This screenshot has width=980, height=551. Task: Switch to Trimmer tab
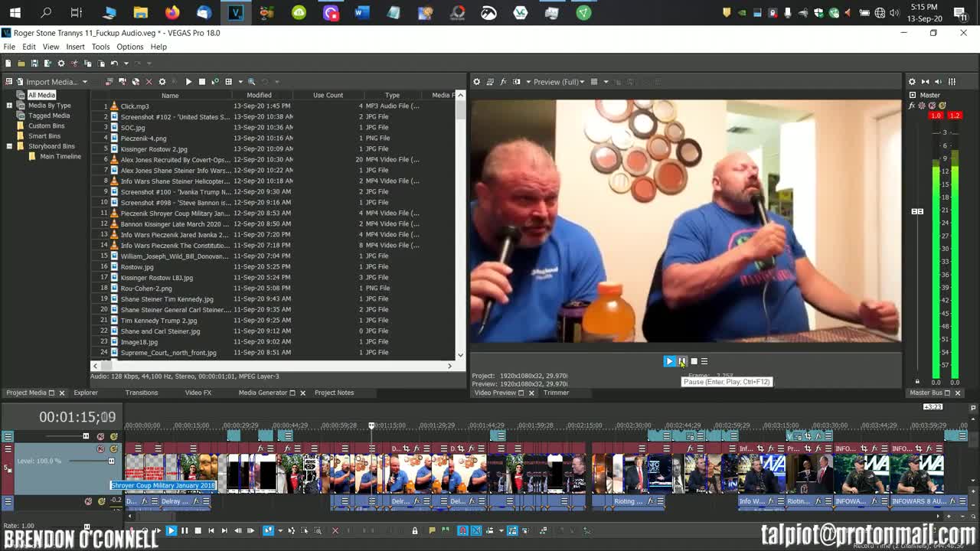coord(556,393)
